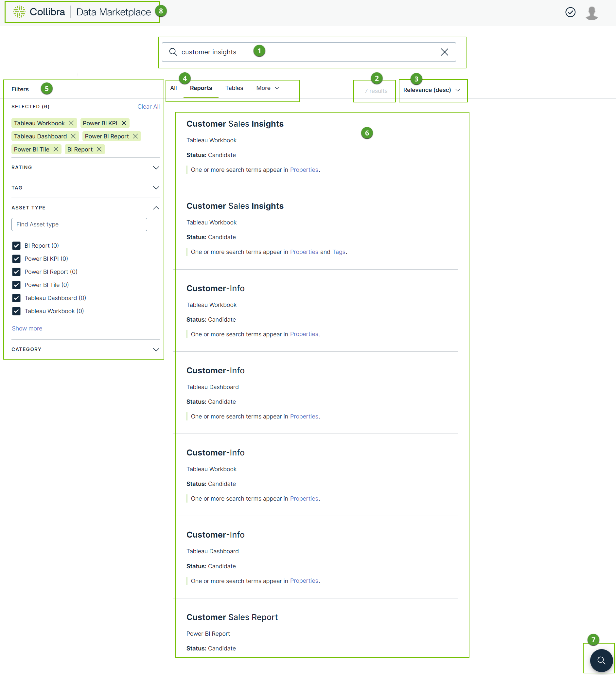Screen dimensions: 616x675
Task: Switch to the Tables tab
Action: 234,88
